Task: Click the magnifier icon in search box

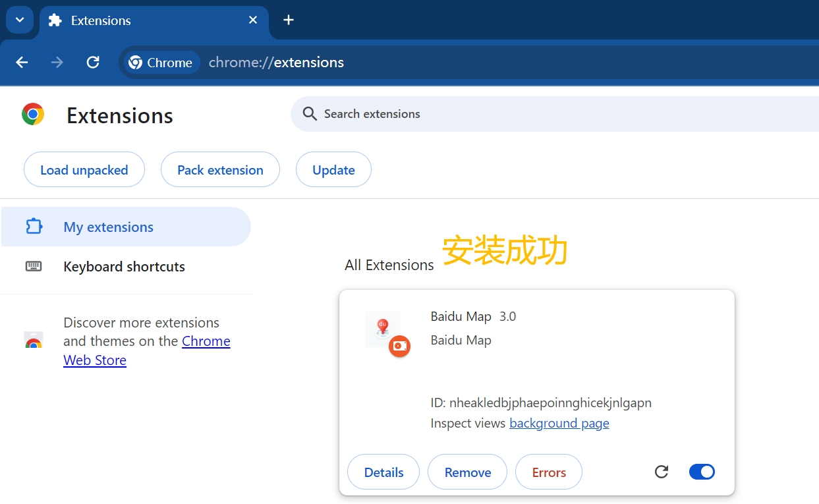Action: pos(310,114)
